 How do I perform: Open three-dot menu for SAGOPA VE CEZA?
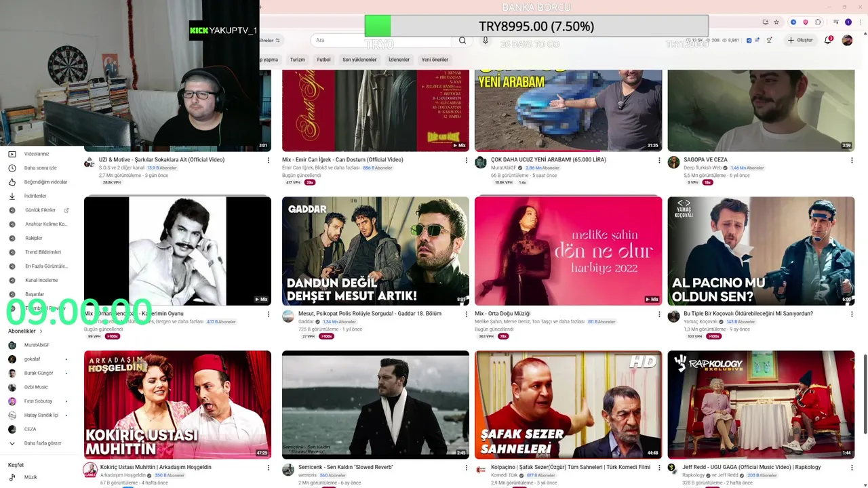852,161
